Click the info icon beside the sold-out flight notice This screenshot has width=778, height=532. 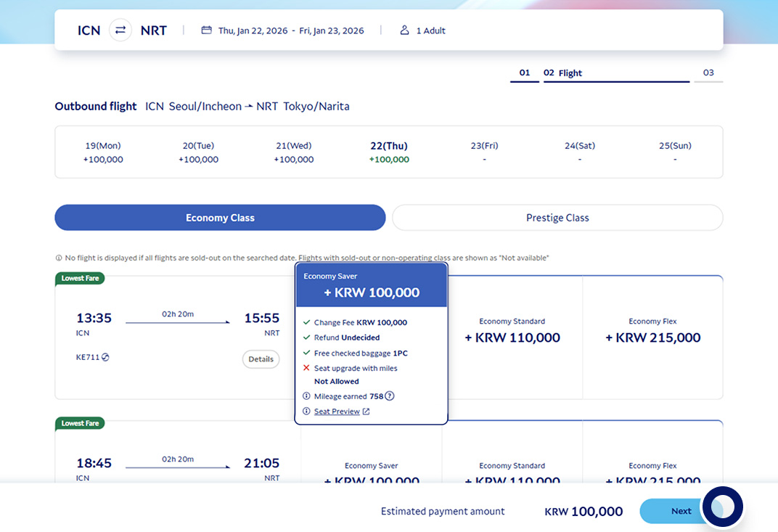coord(59,258)
